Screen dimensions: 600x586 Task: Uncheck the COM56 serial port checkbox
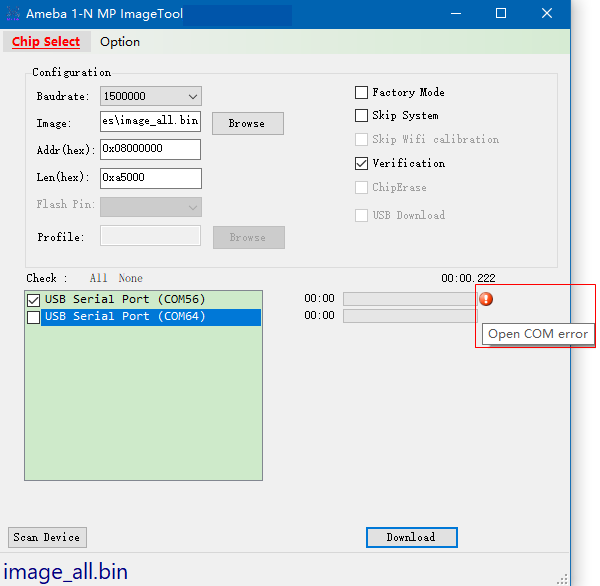(x=34, y=300)
